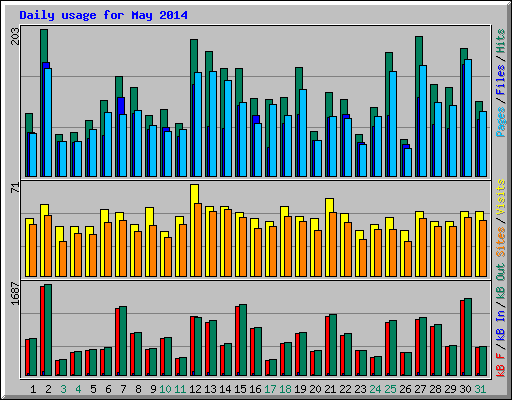Click the Visits legend label

coord(501,197)
